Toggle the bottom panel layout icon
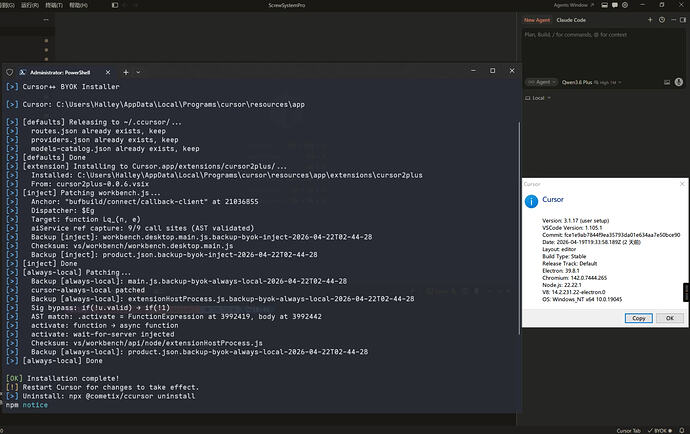 (605, 5)
